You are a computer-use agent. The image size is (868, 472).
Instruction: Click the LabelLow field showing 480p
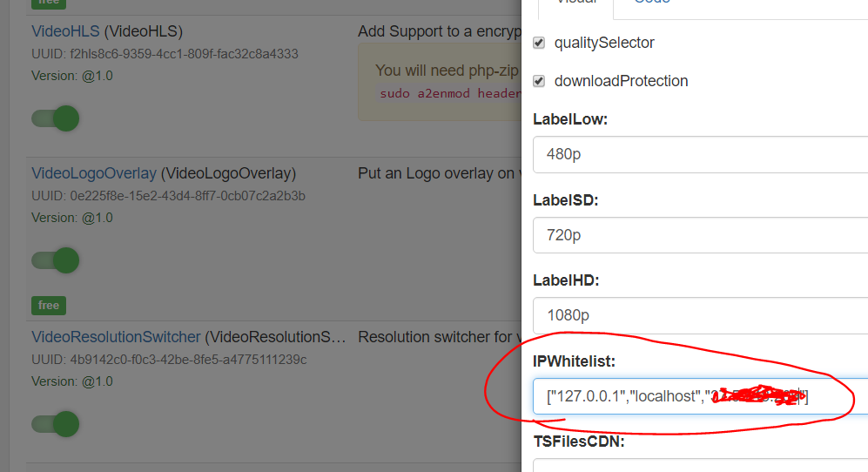tap(700, 154)
